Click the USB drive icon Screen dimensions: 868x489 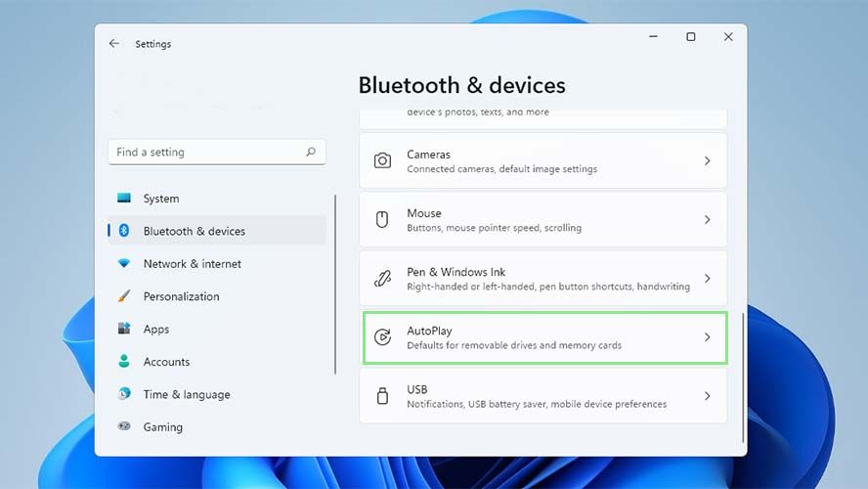point(382,395)
